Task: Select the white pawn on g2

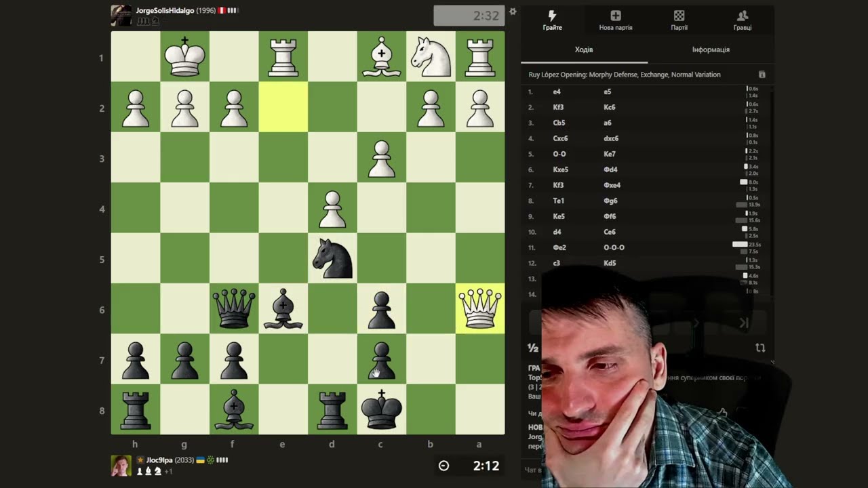Action: pos(184,108)
